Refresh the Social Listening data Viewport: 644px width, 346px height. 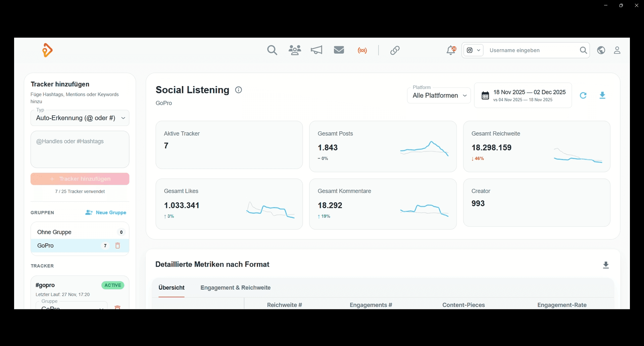coord(583,95)
